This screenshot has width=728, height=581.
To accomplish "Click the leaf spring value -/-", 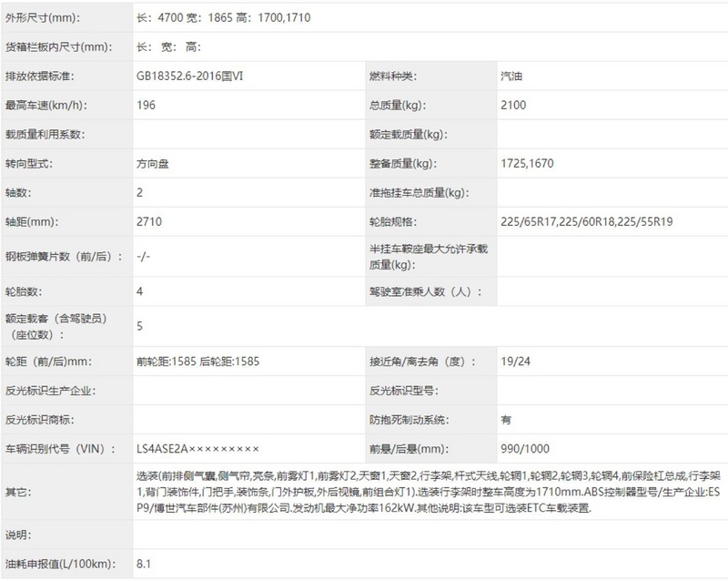I will pyautogui.click(x=143, y=256).
